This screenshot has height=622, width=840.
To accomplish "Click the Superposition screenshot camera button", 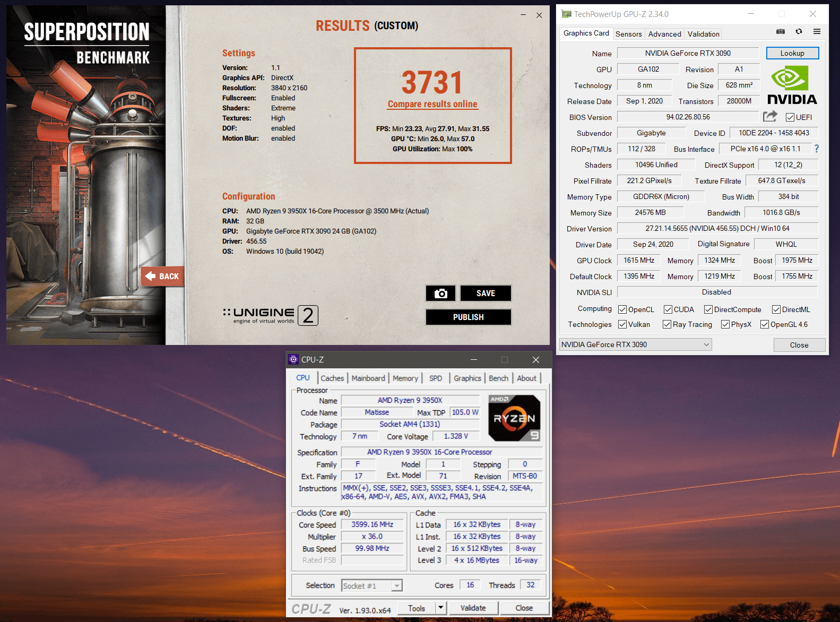I will pos(440,293).
